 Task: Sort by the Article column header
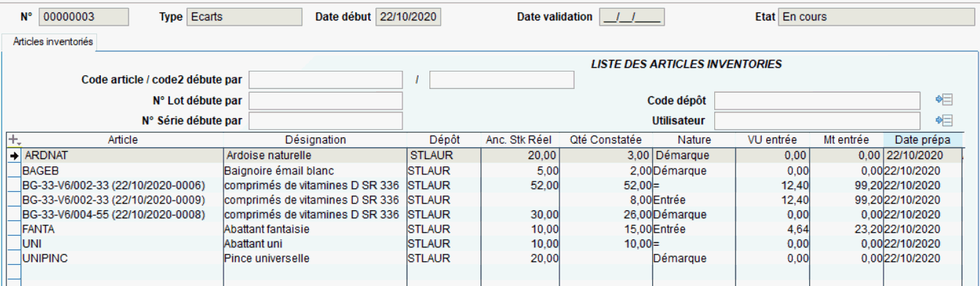tap(123, 140)
